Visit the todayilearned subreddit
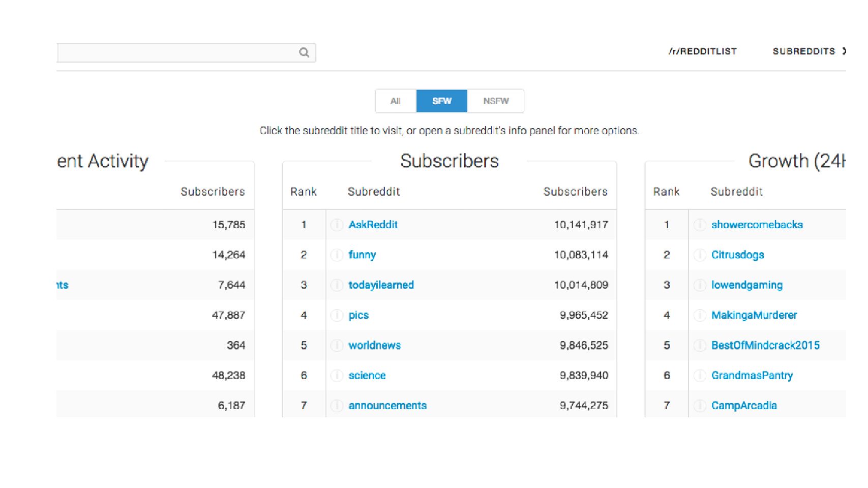 pos(381,285)
